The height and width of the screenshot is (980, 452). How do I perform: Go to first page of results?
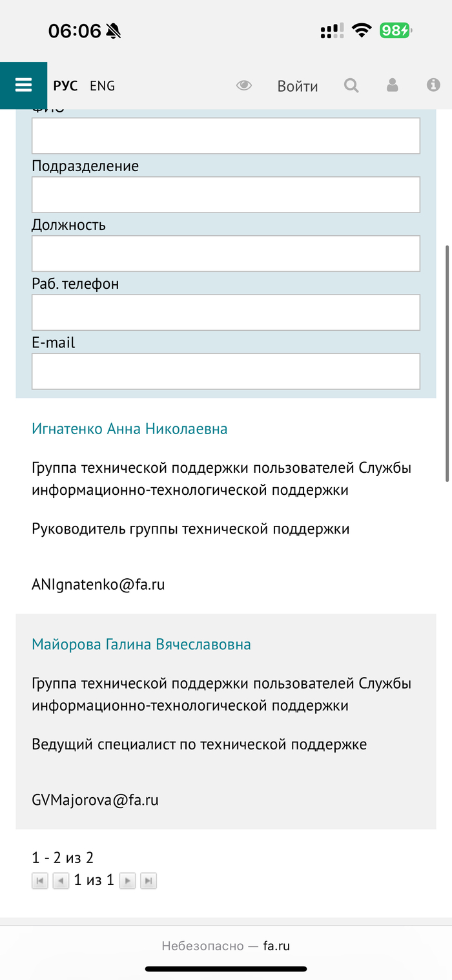(40, 881)
